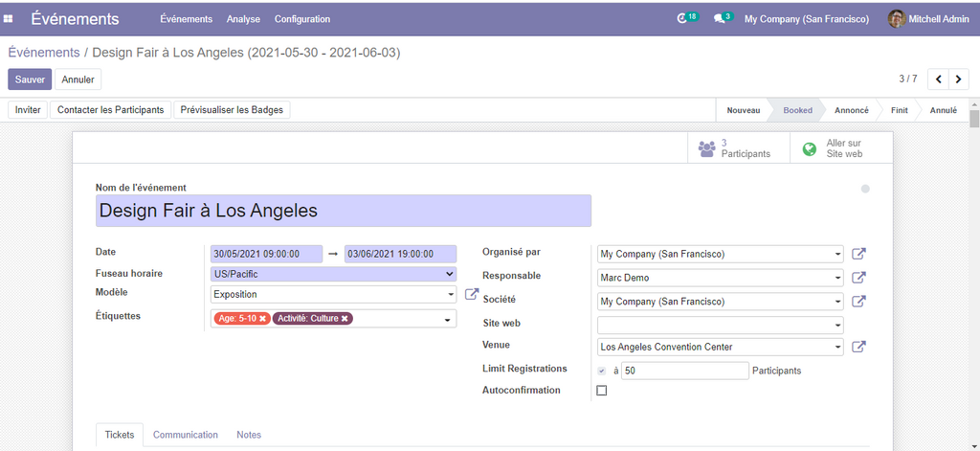
Task: Set stage to Finit
Action: coord(900,110)
